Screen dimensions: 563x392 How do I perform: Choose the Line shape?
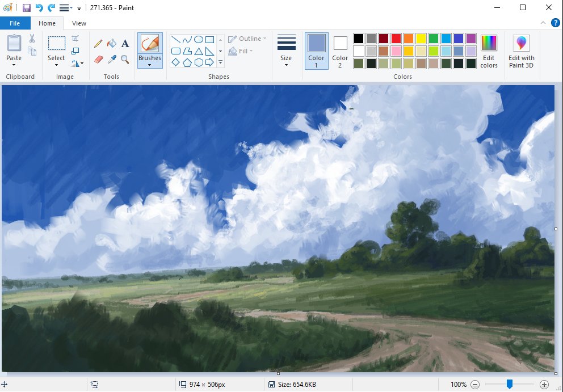coord(175,40)
